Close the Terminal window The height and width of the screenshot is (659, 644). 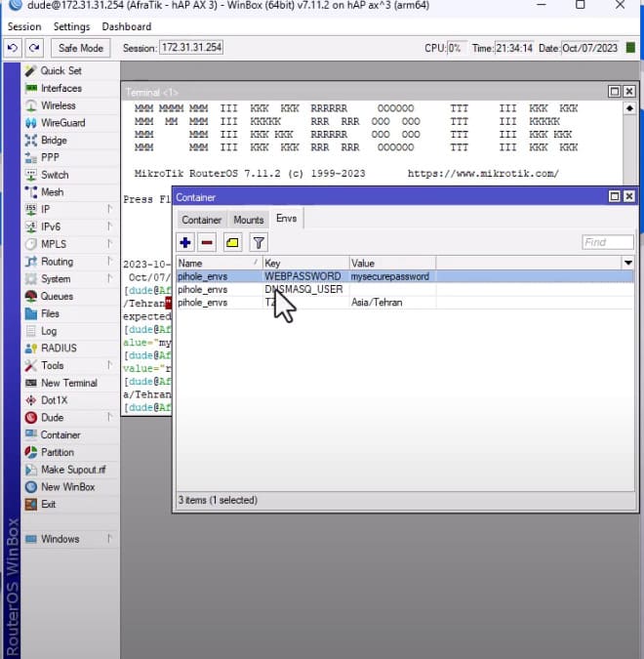(629, 91)
